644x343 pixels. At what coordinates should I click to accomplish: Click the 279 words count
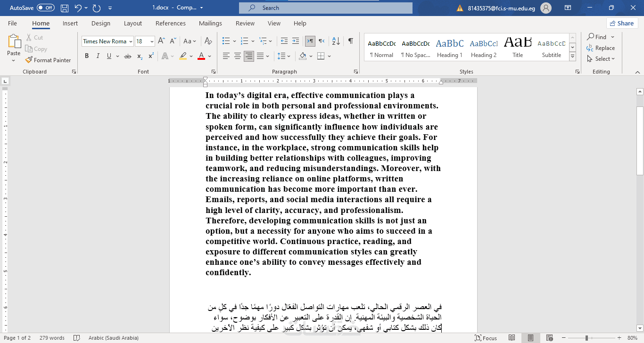(52, 338)
